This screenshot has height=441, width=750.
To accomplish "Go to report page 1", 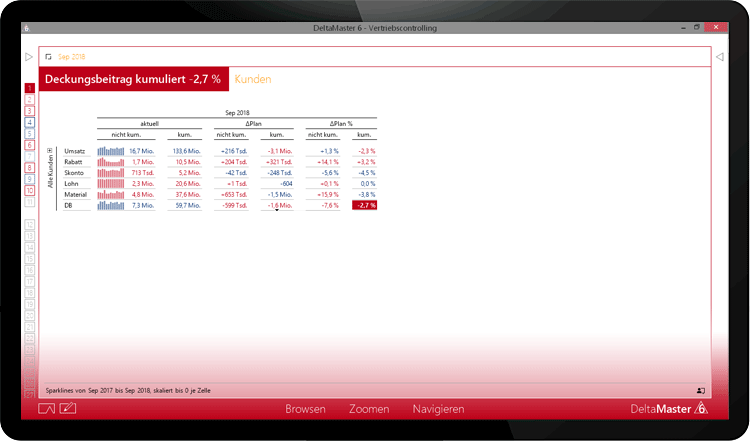I will (x=30, y=88).
